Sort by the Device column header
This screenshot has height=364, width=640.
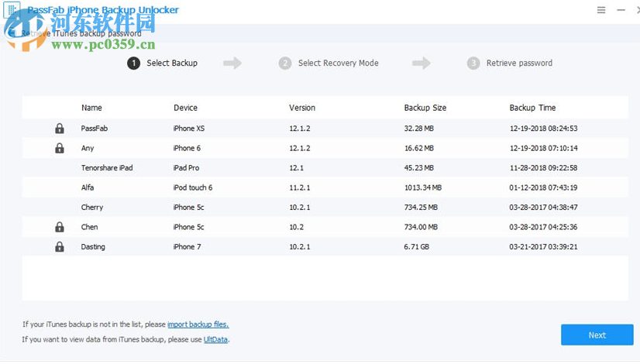tap(185, 108)
